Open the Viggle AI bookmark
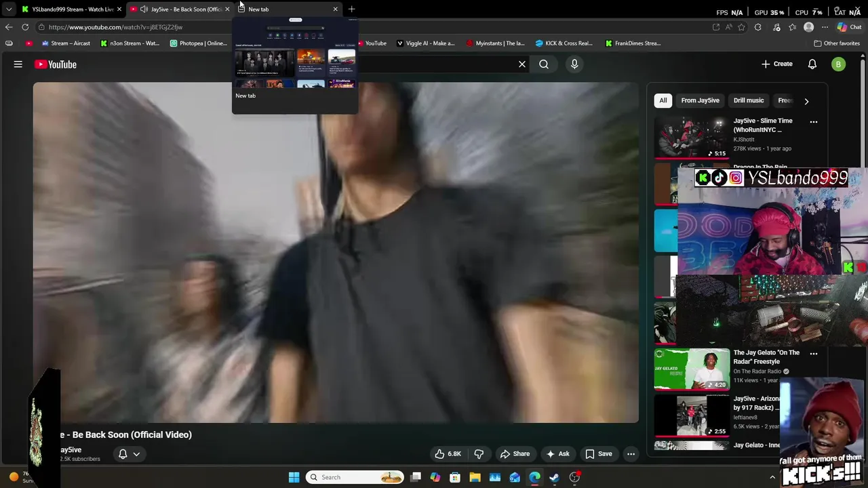This screenshot has width=868, height=488. (x=425, y=43)
